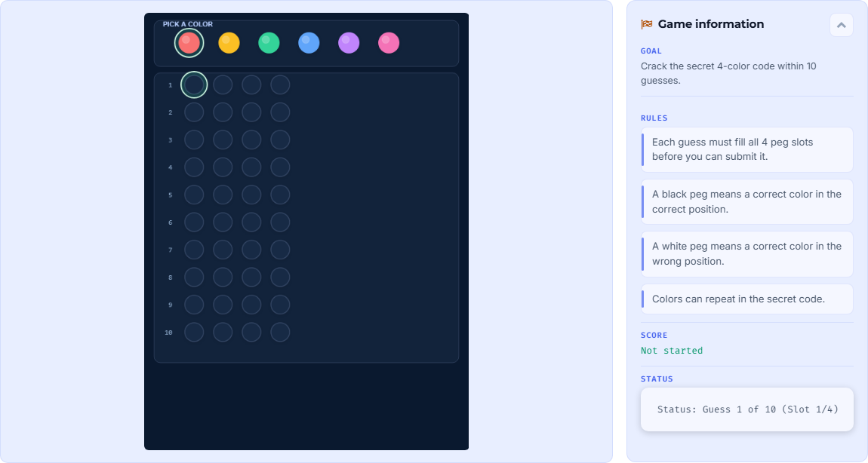
Task: Click the first peg slot in row 2
Action: click(x=194, y=112)
